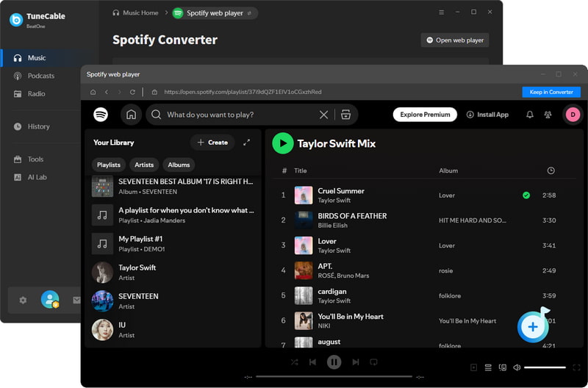Toggle repeat mode in player bar

click(373, 362)
